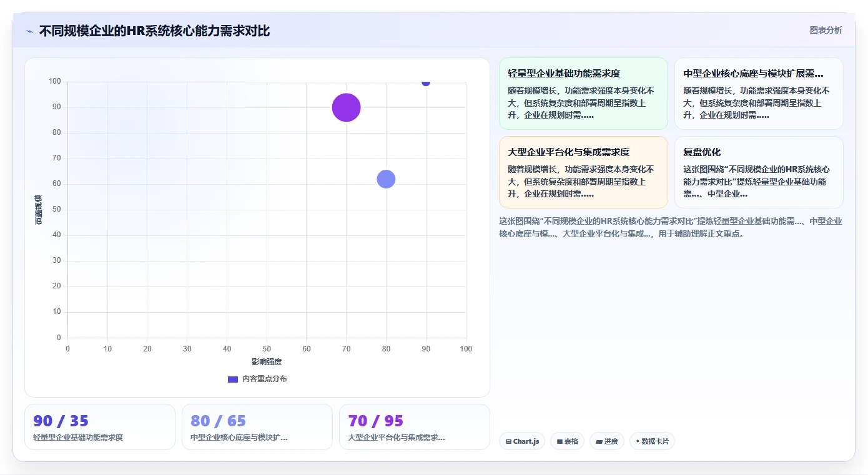Click the lightning icon beside the title

29,31
